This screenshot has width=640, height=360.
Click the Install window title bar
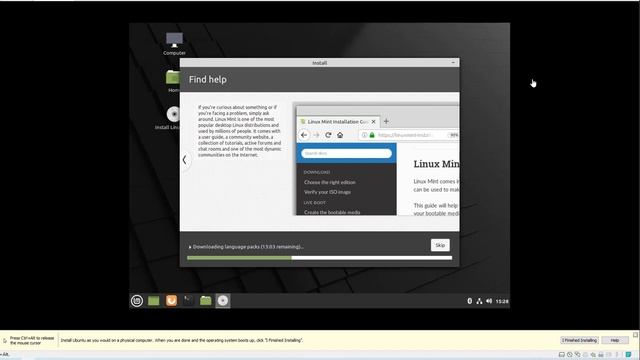coord(320,62)
